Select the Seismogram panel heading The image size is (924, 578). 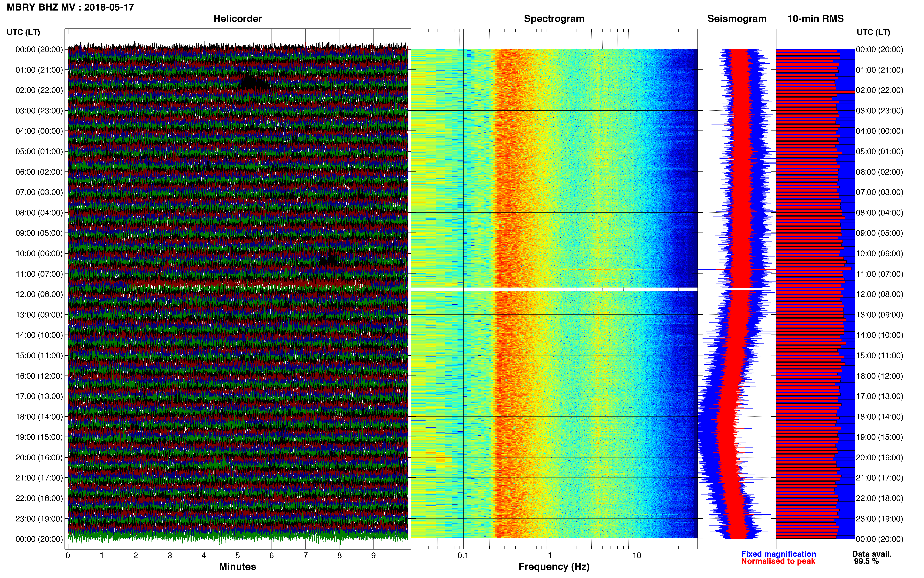pyautogui.click(x=737, y=19)
